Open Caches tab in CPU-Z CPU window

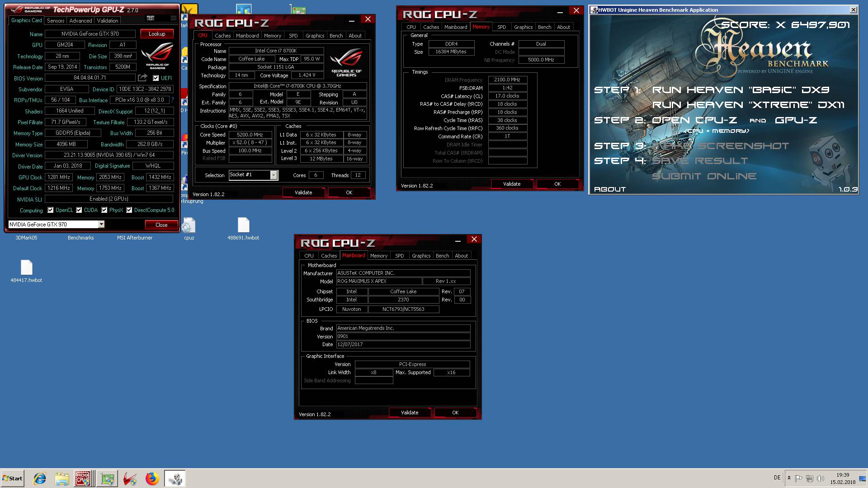point(222,36)
